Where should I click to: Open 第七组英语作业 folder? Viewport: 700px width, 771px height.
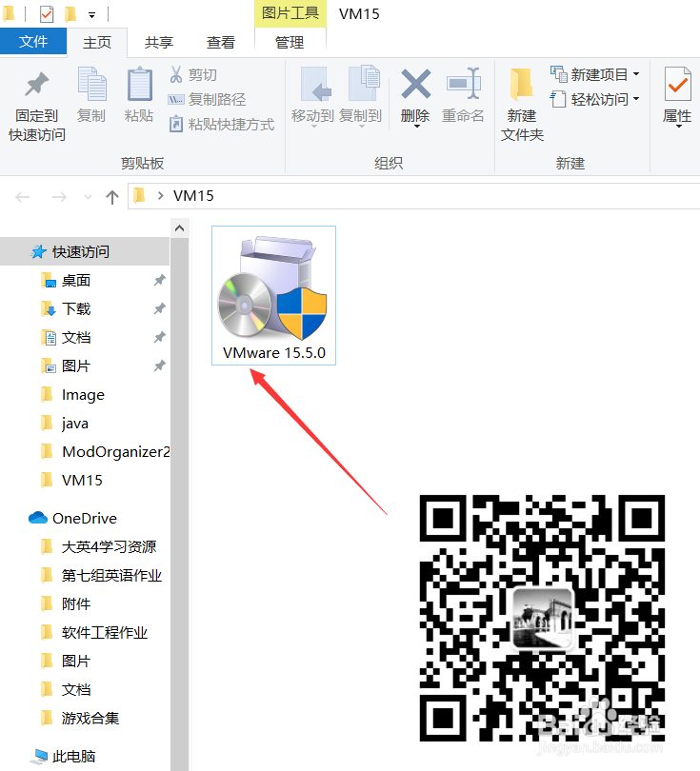click(x=111, y=575)
